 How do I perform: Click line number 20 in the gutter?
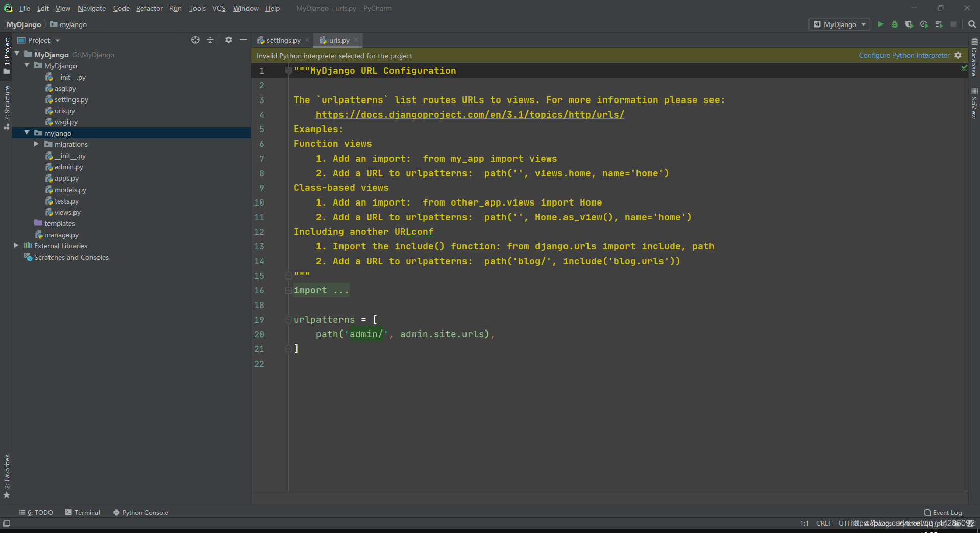(x=259, y=334)
